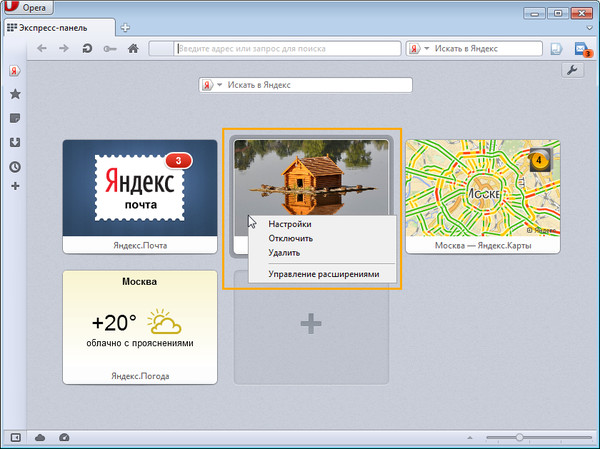Open the page notes toolbar icon
600x449 pixels.
click(557, 49)
